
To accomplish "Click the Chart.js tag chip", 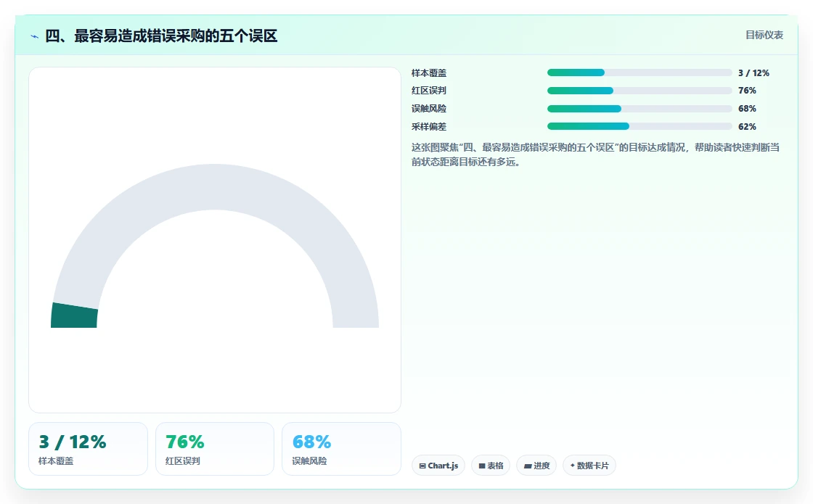I will (x=438, y=465).
